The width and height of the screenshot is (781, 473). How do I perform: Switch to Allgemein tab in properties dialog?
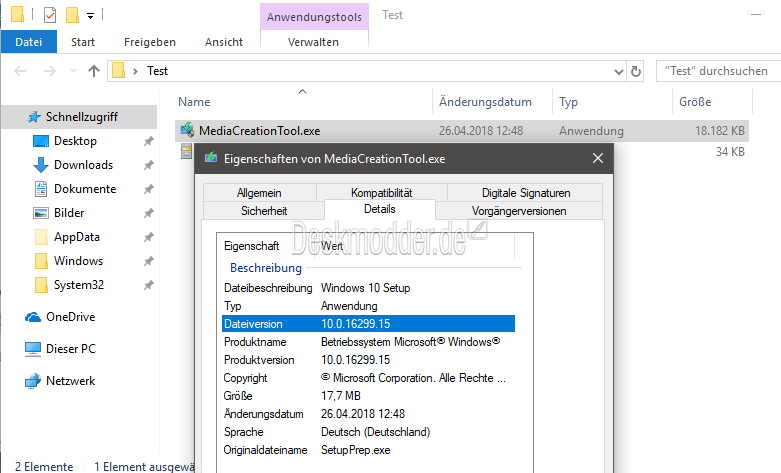[x=260, y=193]
